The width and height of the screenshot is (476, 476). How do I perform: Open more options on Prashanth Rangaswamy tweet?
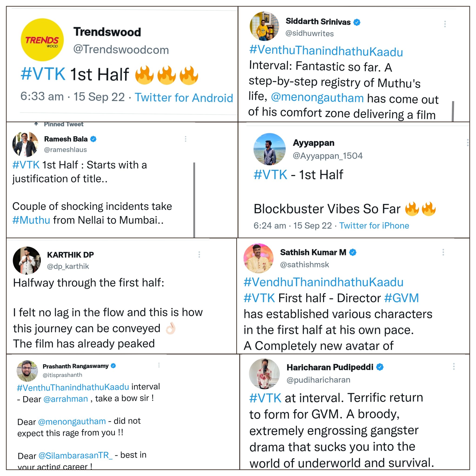(159, 365)
